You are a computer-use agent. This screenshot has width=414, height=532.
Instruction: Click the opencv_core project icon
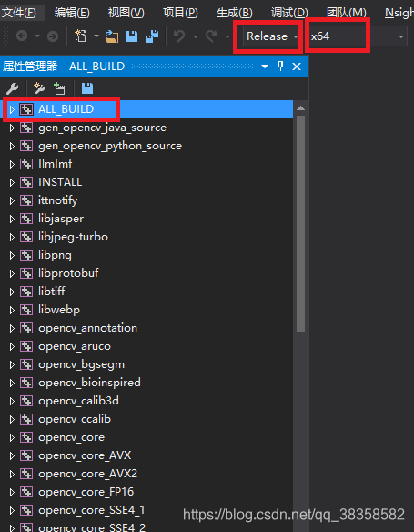click(x=26, y=438)
